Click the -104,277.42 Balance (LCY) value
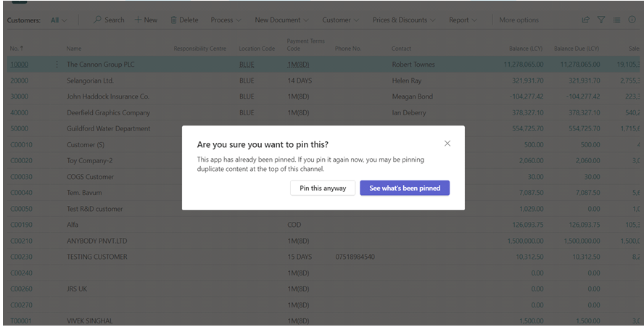Screen dimensions: 644x327 (x=527, y=96)
